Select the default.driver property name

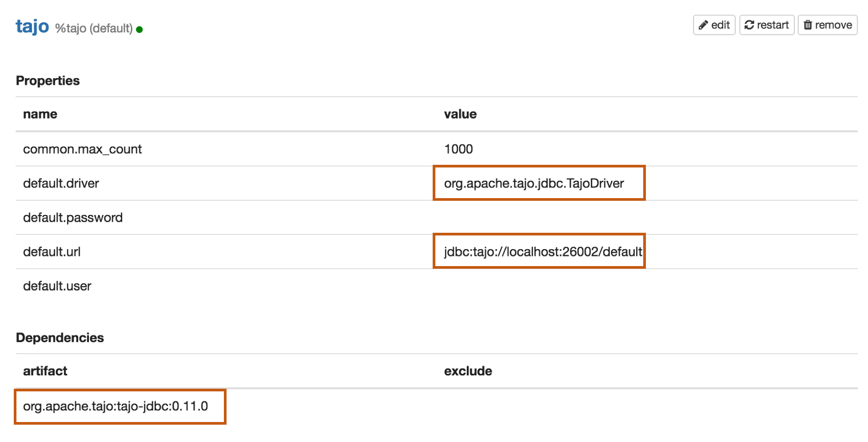click(x=61, y=183)
